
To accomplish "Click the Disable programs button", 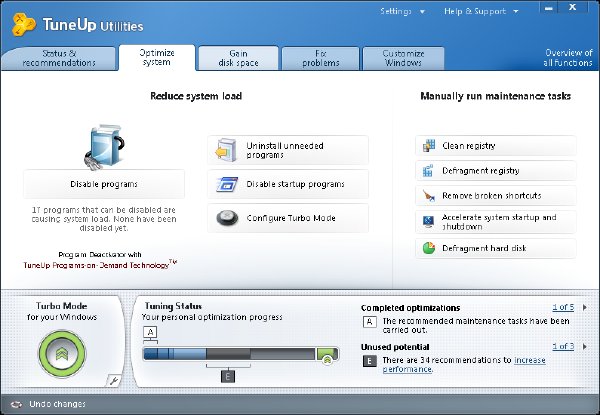I will tap(104, 184).
